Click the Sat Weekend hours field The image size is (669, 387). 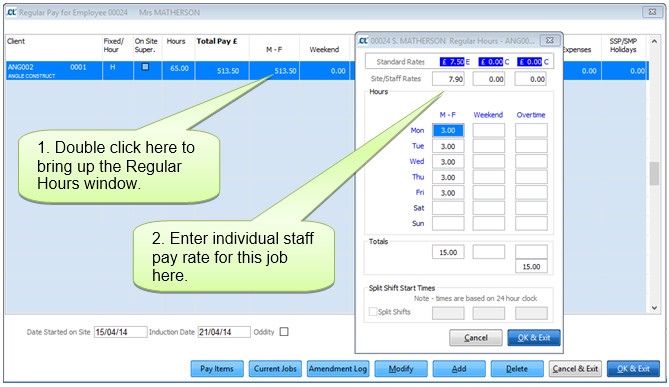489,208
